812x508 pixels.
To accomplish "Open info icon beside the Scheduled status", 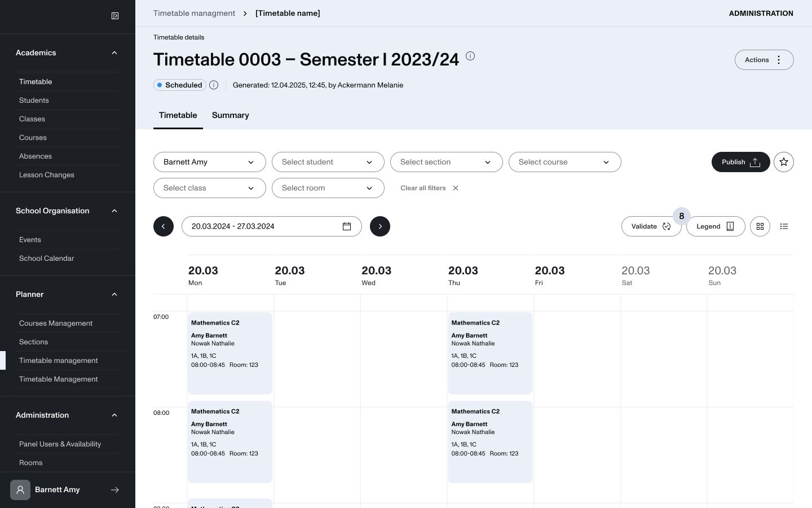I will [x=214, y=85].
